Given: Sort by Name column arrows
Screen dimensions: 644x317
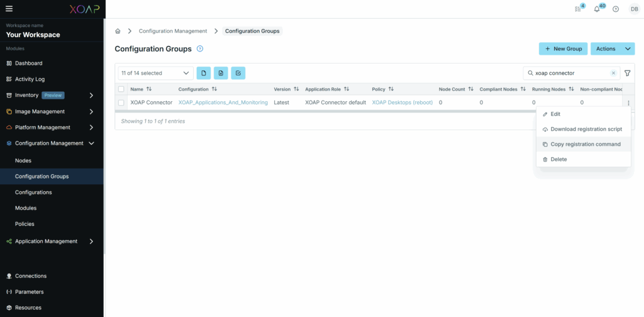Looking at the screenshot, I should click(x=149, y=89).
